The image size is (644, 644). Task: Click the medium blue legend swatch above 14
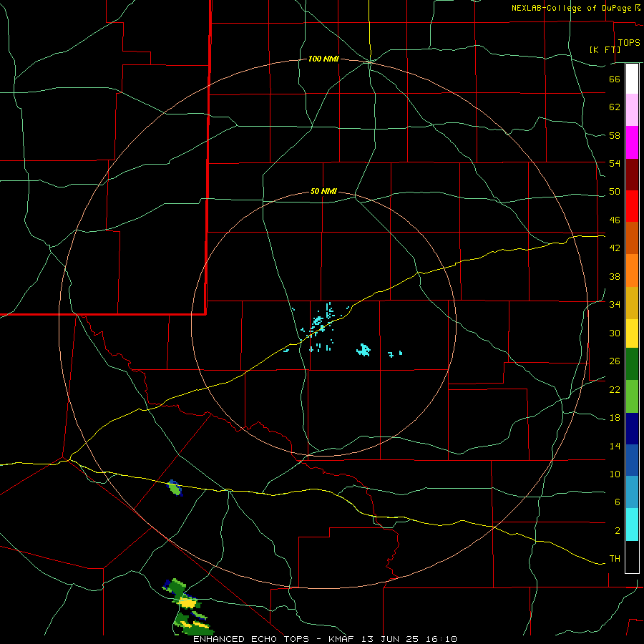point(632,460)
